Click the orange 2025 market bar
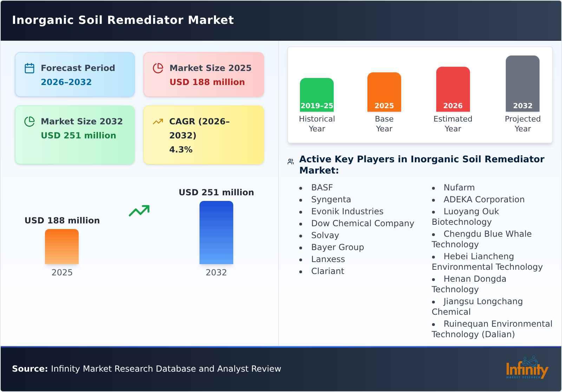The width and height of the screenshot is (562, 392). 61,247
